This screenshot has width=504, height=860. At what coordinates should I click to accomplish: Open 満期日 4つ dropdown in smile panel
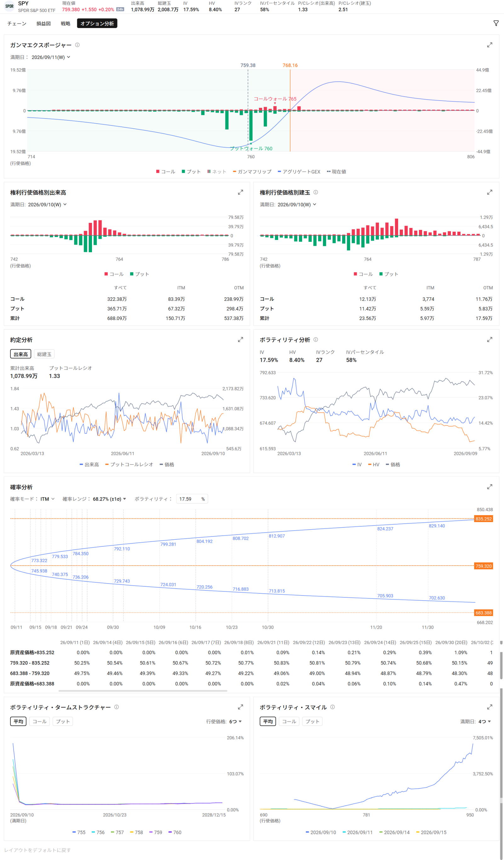(x=484, y=721)
